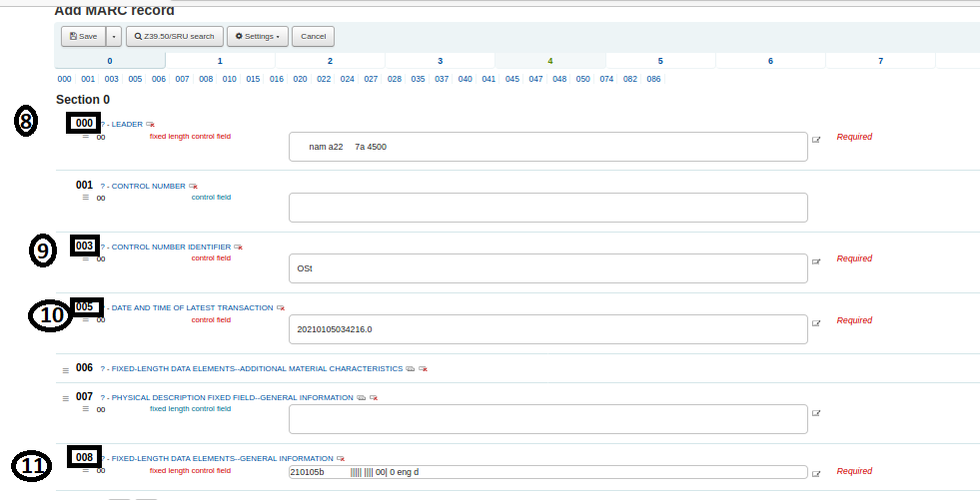Switch to section tab 4
This screenshot has height=500, width=980.
[550, 61]
